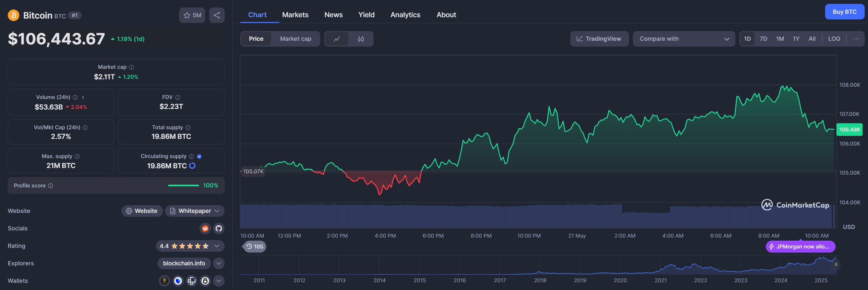Open info icon beside Profile score
868x290 pixels.
click(50, 185)
